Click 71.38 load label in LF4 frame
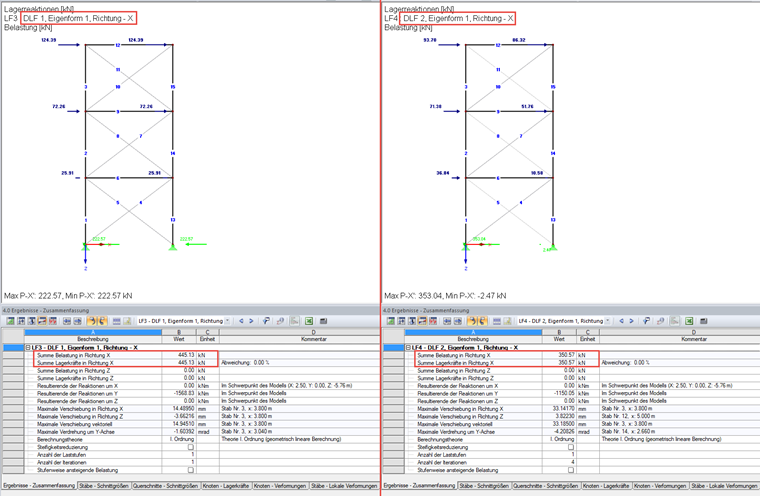 [435, 106]
